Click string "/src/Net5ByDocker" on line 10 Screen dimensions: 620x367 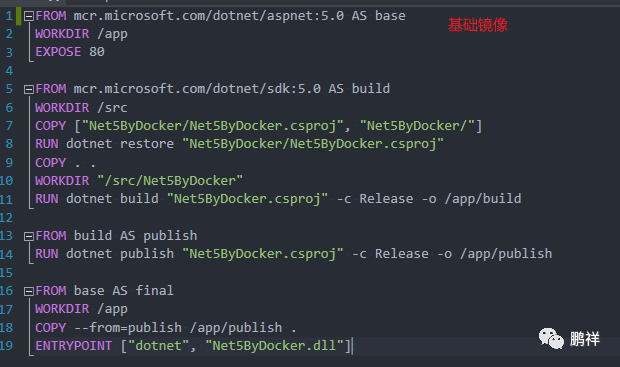pos(170,181)
